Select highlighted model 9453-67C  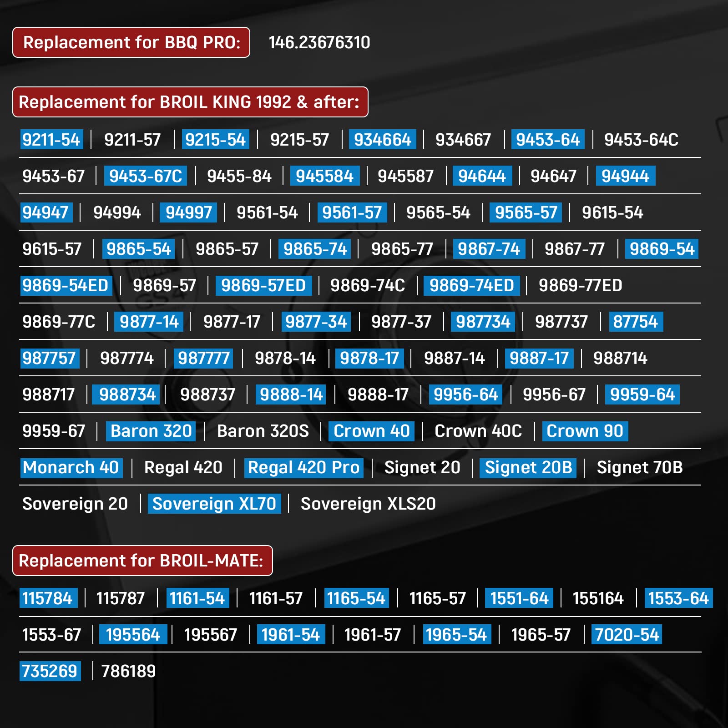[x=146, y=176]
